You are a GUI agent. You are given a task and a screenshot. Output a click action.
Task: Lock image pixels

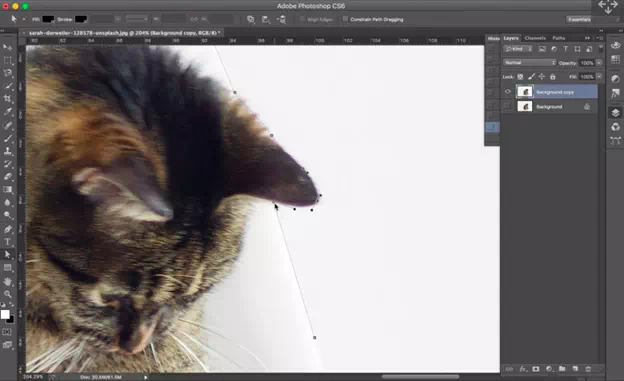point(531,77)
